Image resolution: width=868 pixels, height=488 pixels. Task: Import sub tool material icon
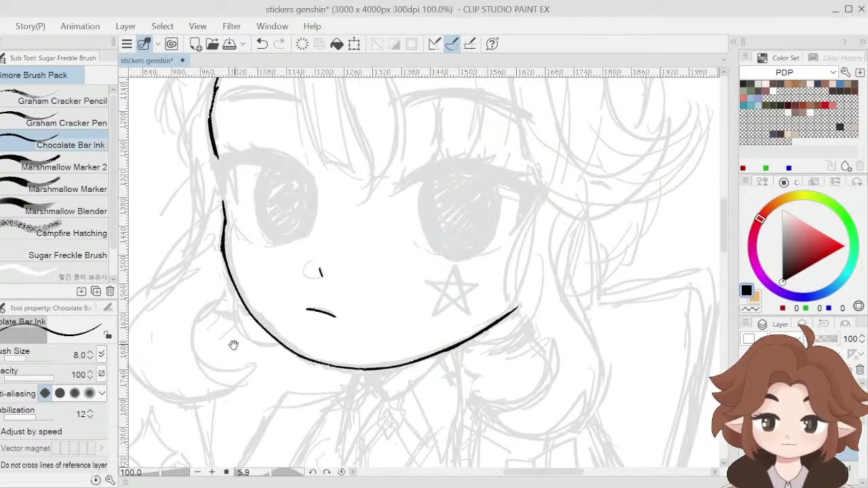pos(81,291)
